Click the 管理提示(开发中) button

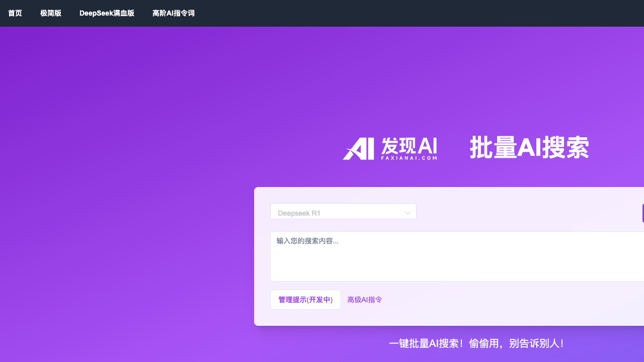pyautogui.click(x=305, y=300)
